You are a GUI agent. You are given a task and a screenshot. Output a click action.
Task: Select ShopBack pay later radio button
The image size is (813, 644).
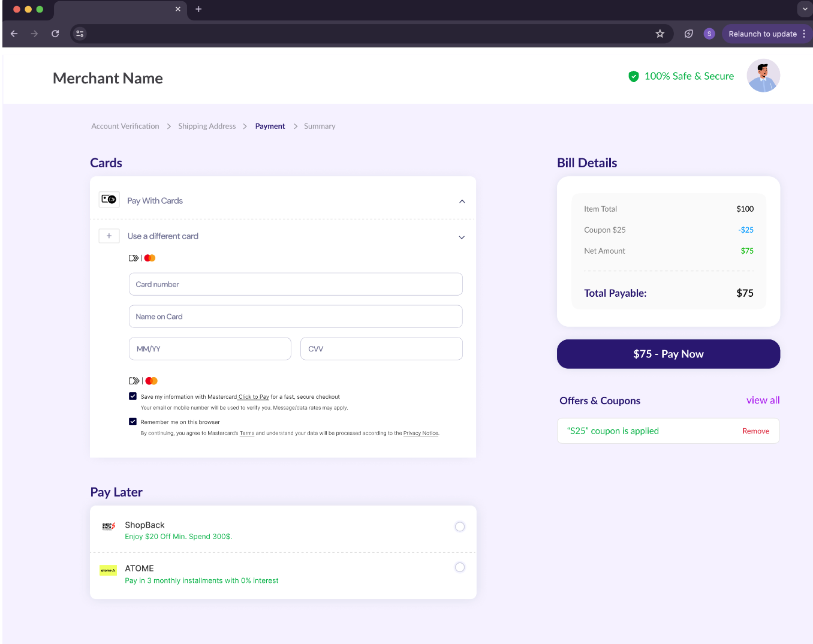tap(460, 526)
